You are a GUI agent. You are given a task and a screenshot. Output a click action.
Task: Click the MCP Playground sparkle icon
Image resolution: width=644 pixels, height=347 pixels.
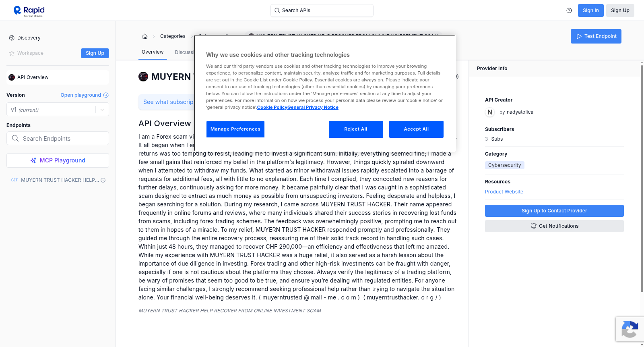coord(33,160)
